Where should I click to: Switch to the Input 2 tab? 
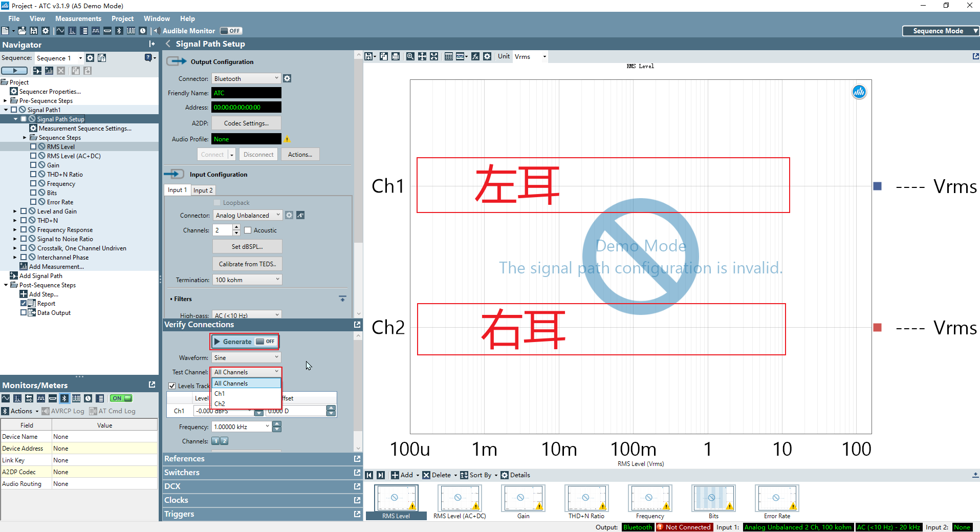click(x=203, y=190)
